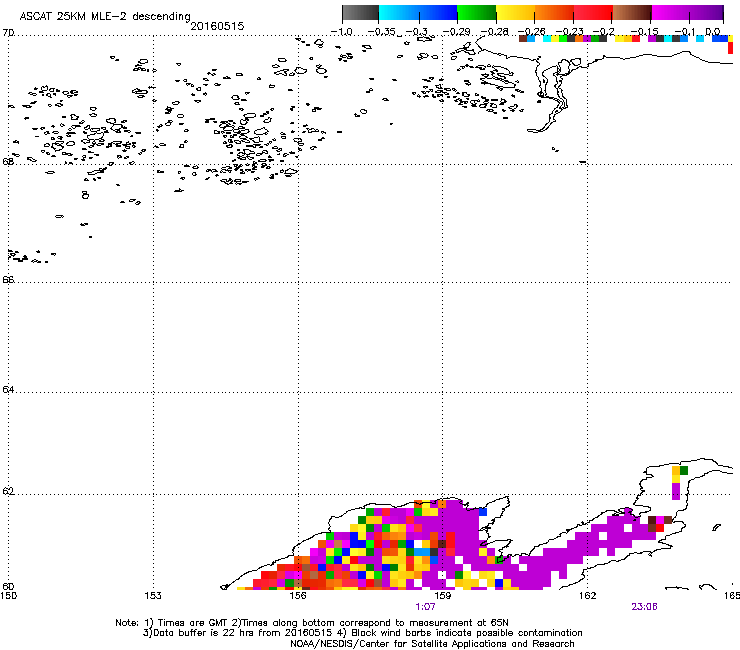Click the latitude label '68'

(8, 161)
